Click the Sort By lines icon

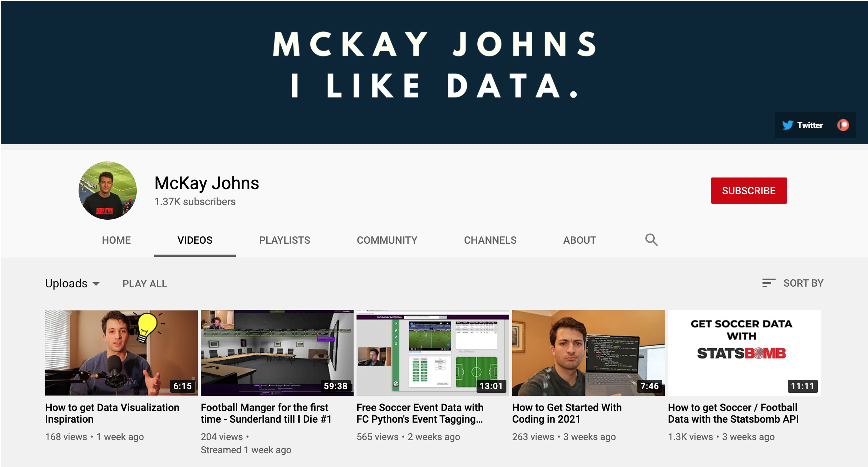point(768,283)
